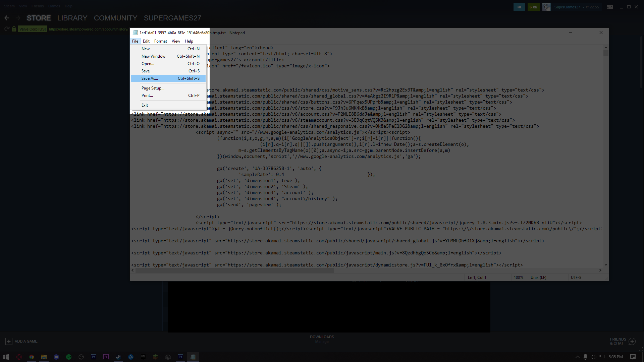Viewport: 644px width, 362px height.
Task: Open the Format menu in Notepad
Action: [160, 41]
